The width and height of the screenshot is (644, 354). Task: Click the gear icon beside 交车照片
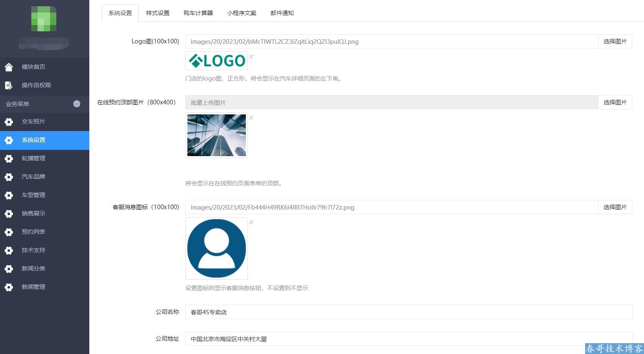pyautogui.click(x=9, y=122)
